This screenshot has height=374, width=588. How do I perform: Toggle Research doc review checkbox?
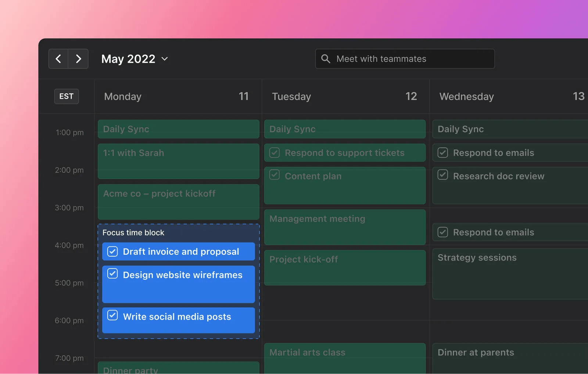point(443,175)
